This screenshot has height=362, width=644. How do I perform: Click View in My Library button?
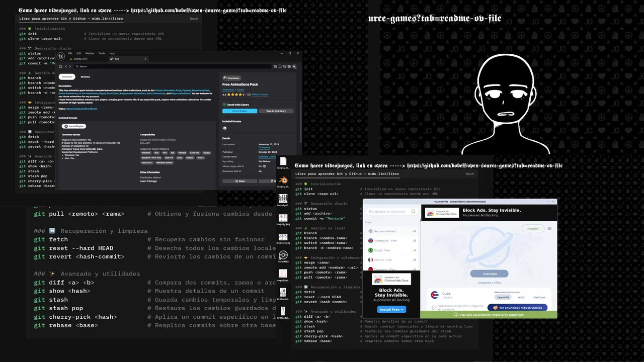coord(276,111)
